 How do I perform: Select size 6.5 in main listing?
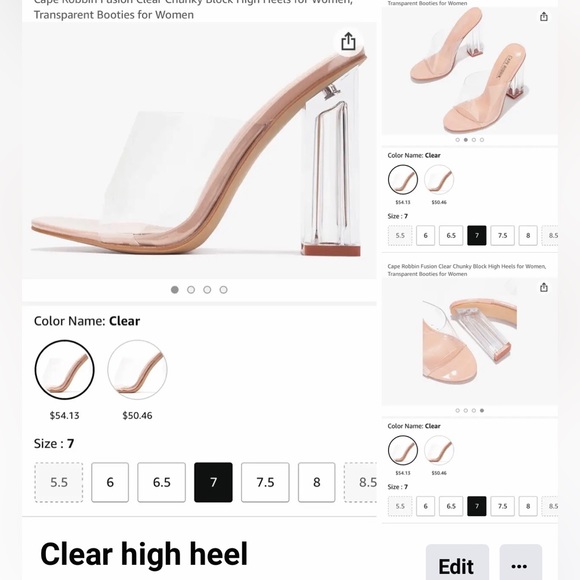pos(161,482)
